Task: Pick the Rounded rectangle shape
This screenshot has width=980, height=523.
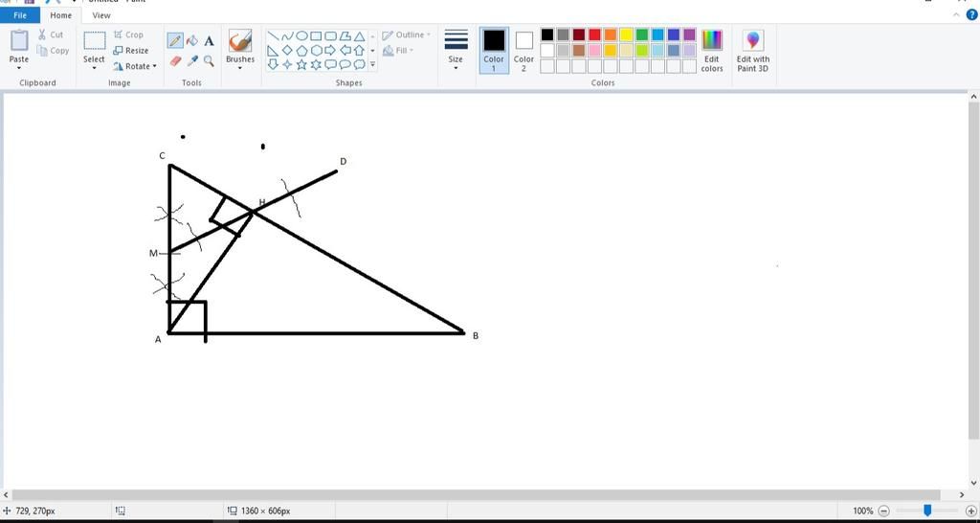Action: pos(330,36)
